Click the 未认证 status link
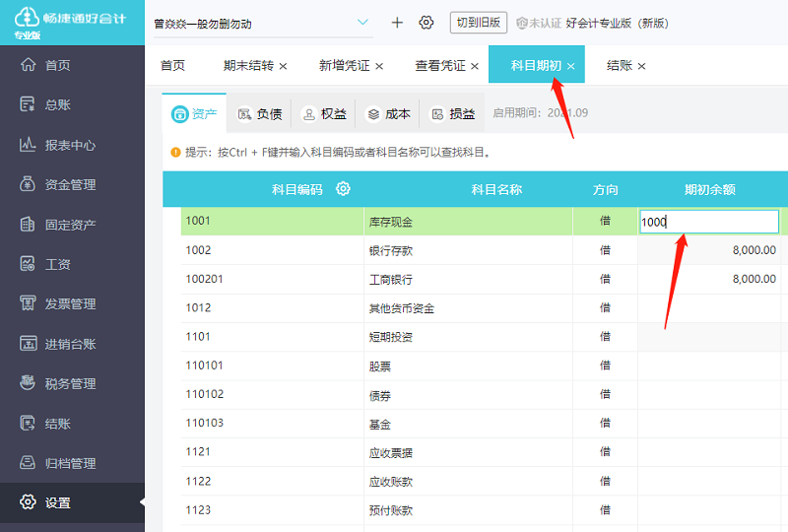 coord(539,23)
